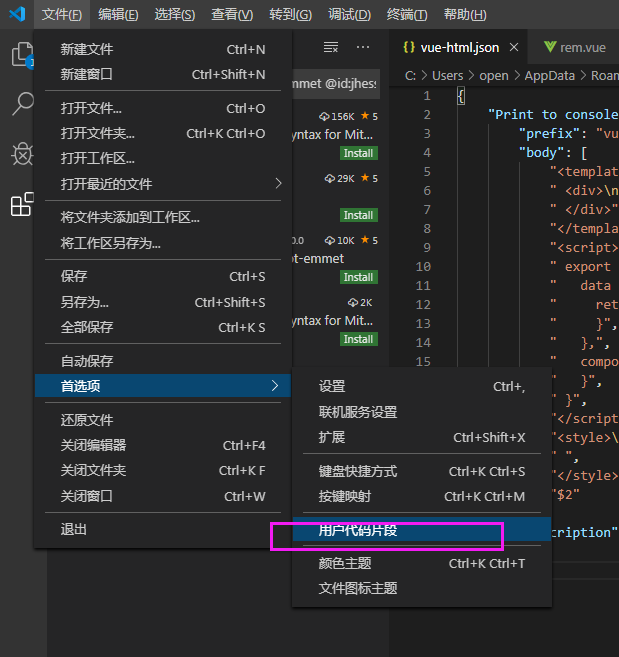Open the Extensions view icon
The image size is (619, 657).
pos(22,204)
